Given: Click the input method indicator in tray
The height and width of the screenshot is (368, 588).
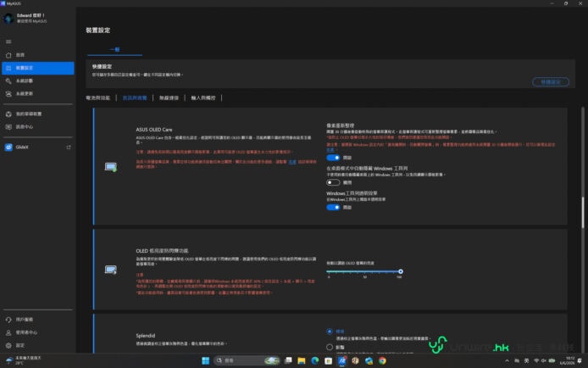Looking at the screenshot, I should [x=526, y=360].
